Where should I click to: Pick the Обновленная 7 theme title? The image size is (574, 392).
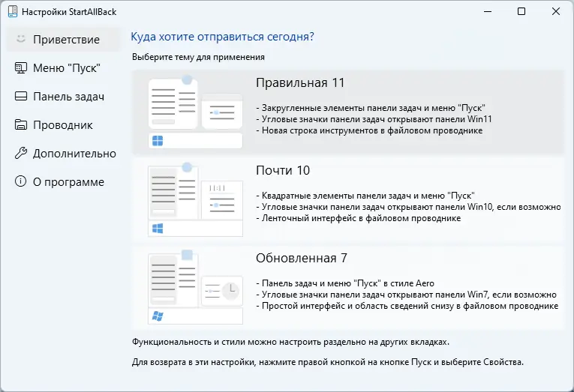[302, 258]
